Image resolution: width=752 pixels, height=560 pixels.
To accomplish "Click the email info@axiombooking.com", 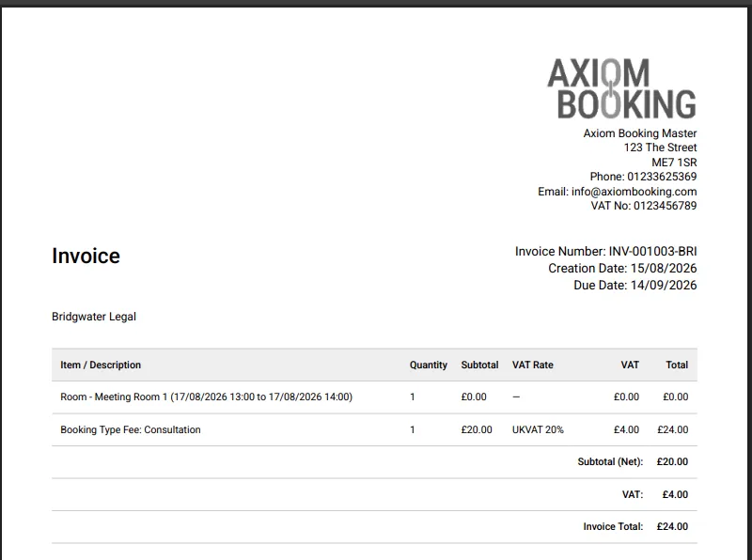I will pos(634,192).
